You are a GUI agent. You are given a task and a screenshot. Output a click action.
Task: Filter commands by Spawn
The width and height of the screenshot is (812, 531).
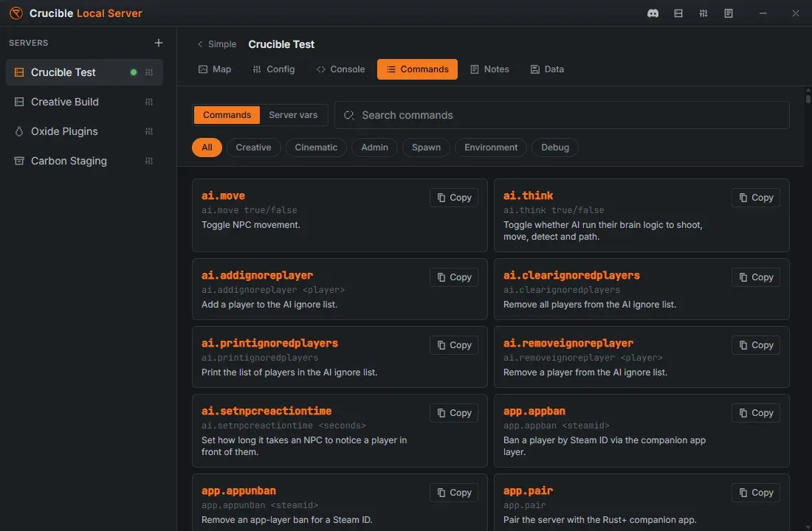tap(426, 147)
